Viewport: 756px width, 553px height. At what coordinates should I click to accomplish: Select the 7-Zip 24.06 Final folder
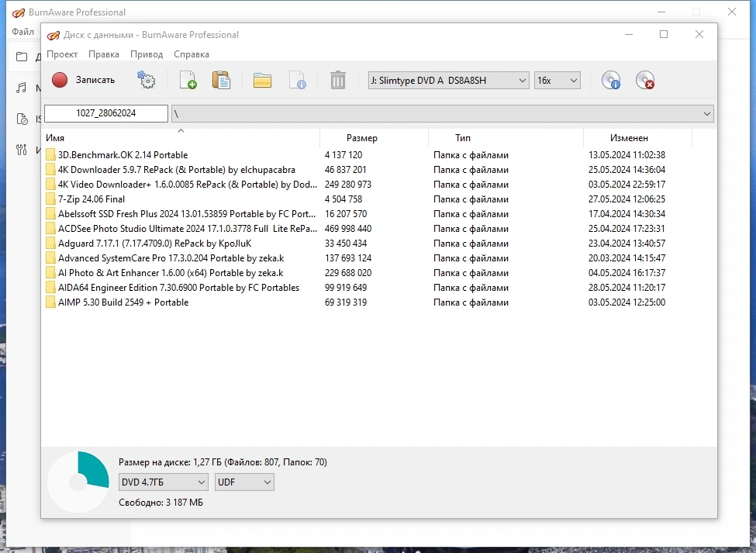coord(91,199)
